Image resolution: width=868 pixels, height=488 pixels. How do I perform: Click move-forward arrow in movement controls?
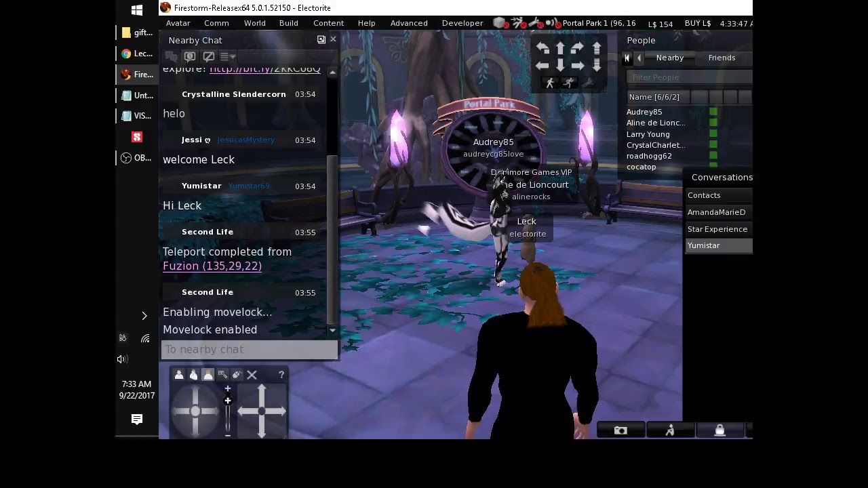(x=560, y=48)
